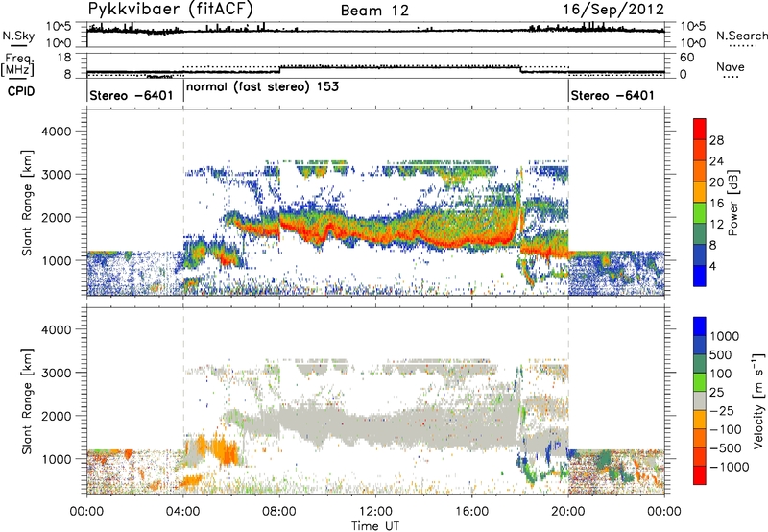Pick the light green 12–16 dB colorbar segment
Image resolution: width=768 pixels, height=532 pixels.
tap(700, 213)
